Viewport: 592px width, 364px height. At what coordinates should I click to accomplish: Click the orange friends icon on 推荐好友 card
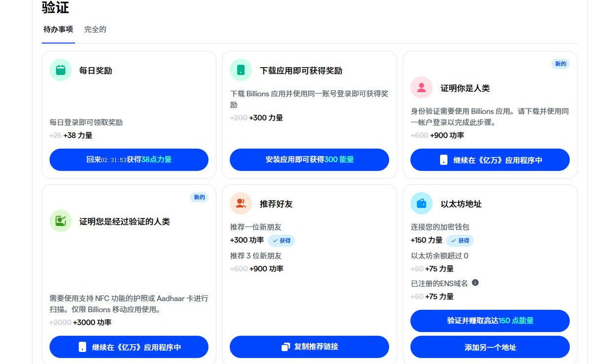click(241, 203)
